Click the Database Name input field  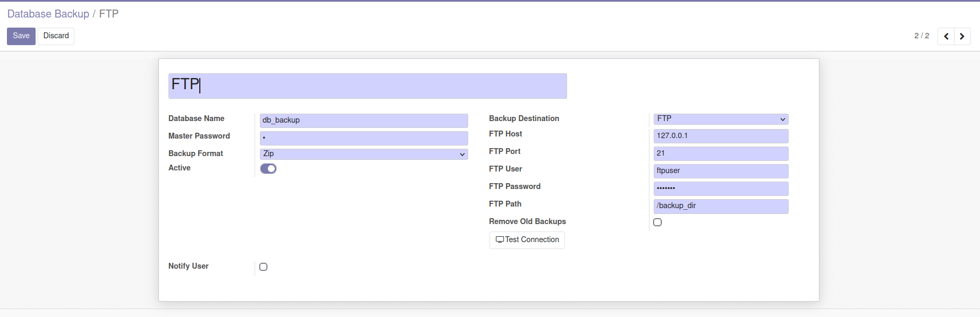(x=364, y=121)
